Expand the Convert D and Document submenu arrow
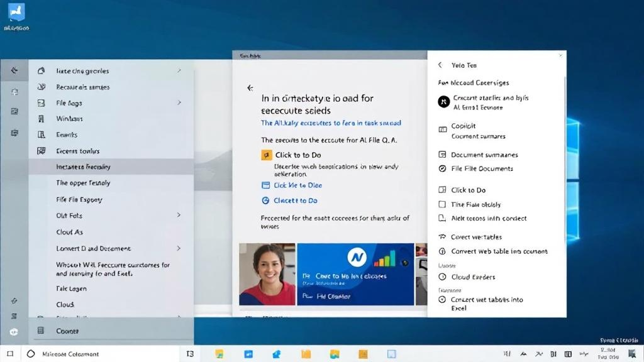The height and width of the screenshot is (362, 644). (x=179, y=248)
